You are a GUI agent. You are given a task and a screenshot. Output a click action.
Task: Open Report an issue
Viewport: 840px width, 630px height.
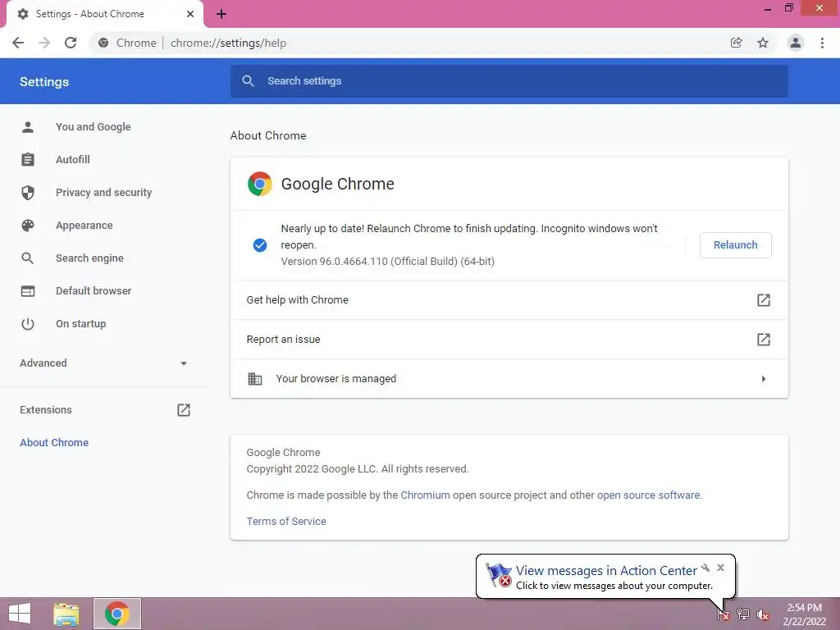[x=509, y=339]
